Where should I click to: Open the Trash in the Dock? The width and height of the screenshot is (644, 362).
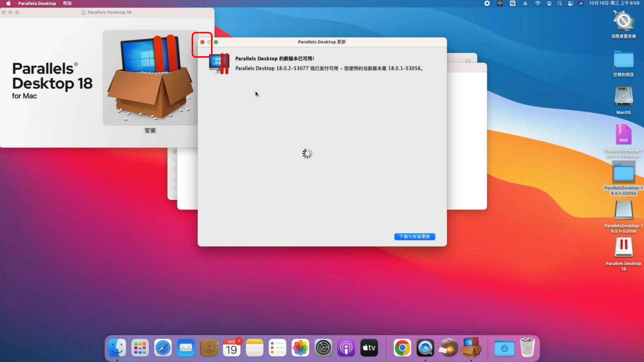tap(527, 347)
